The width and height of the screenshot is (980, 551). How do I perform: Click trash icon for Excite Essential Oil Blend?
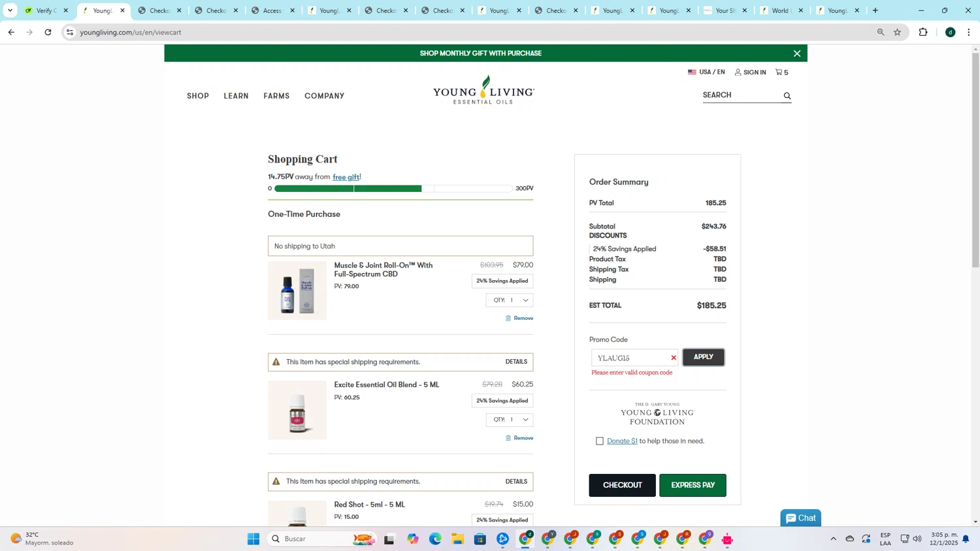coord(508,438)
